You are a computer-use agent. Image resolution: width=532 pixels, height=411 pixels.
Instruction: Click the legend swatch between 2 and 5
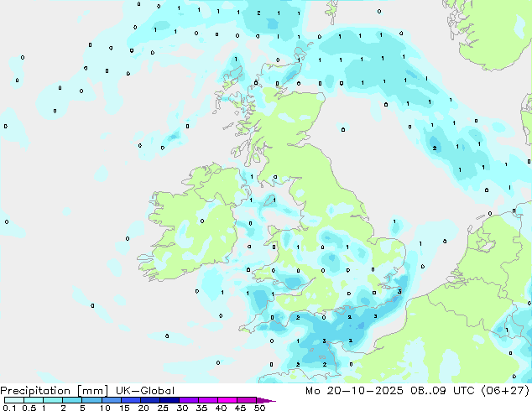pyautogui.click(x=73, y=400)
